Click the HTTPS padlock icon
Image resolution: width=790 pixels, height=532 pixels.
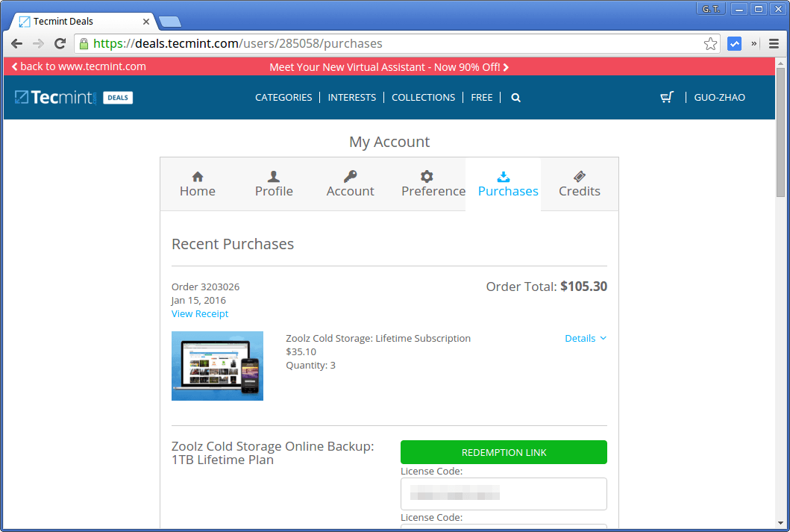pyautogui.click(x=82, y=43)
